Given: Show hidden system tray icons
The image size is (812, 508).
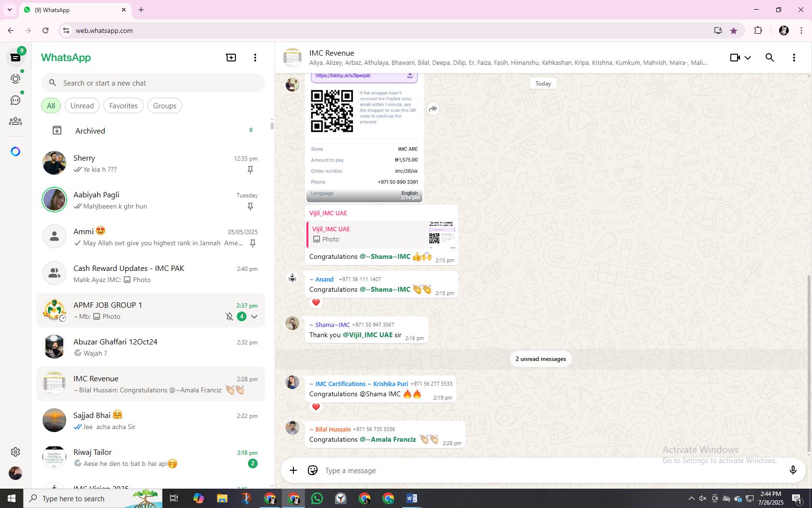Looking at the screenshot, I should coord(691,498).
